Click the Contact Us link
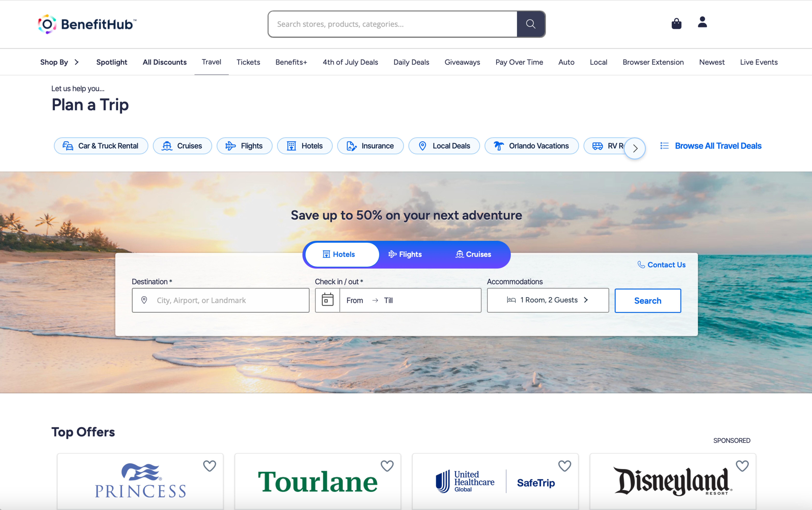The image size is (812, 510). point(666,265)
